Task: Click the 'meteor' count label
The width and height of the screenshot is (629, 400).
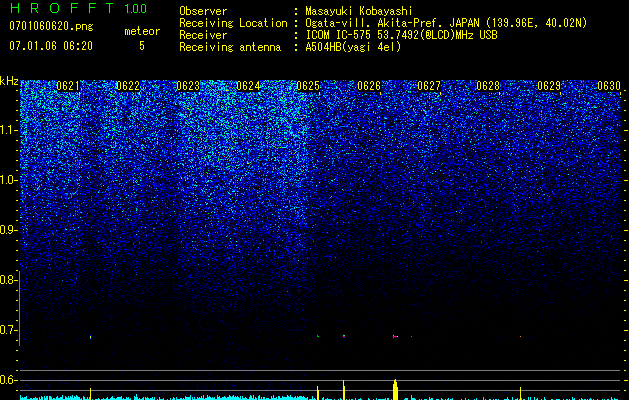Action: point(142,31)
